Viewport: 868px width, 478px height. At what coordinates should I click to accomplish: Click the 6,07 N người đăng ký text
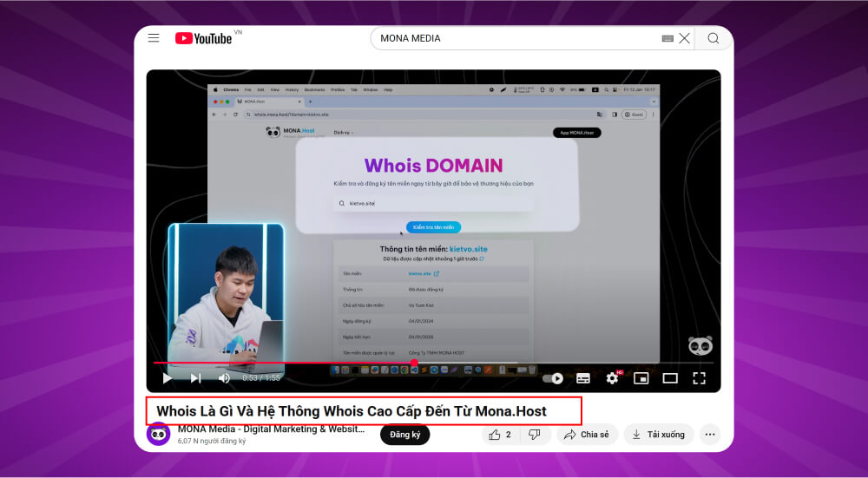click(212, 441)
